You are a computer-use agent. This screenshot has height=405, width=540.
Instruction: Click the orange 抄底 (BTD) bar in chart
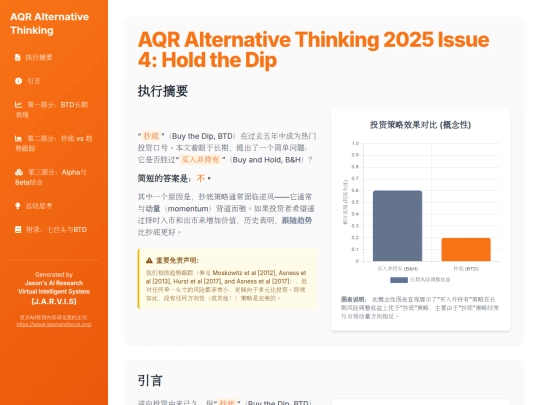466,249
